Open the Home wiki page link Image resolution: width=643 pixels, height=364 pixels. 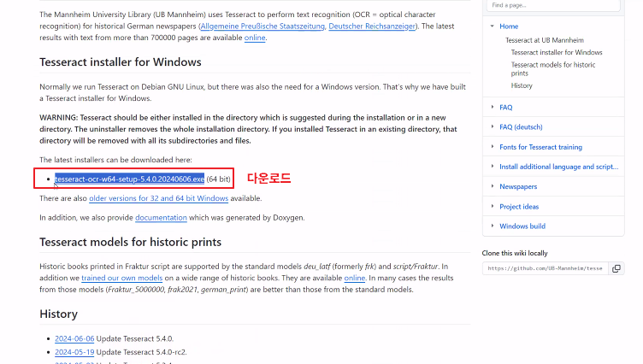pos(509,26)
